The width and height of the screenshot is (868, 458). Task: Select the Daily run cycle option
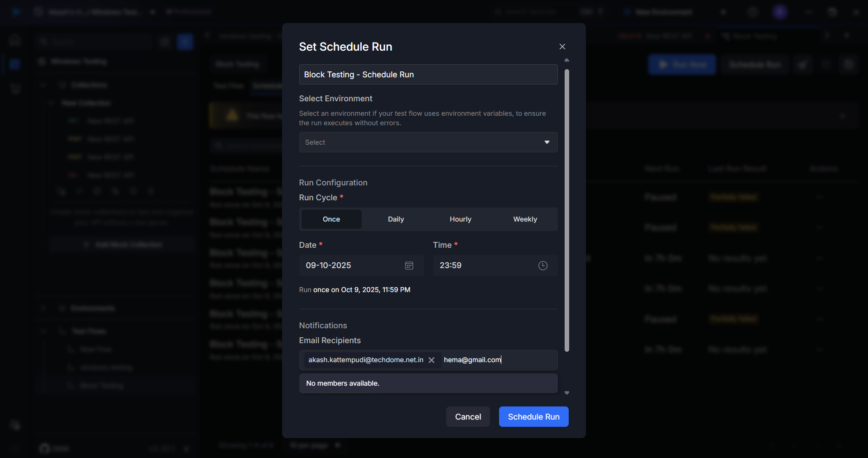(396, 219)
